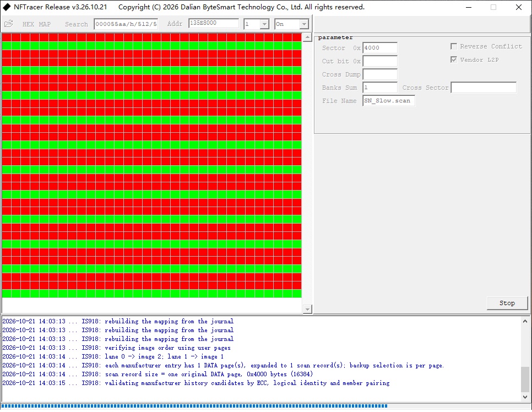Click the 'Search' label in the toolbar
Image resolution: width=532 pixels, height=412 pixels.
77,24
